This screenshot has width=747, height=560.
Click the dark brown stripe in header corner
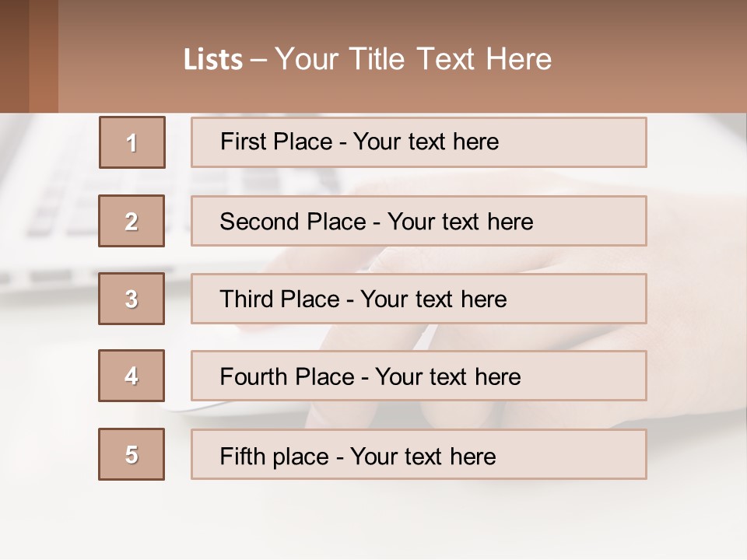14,56
